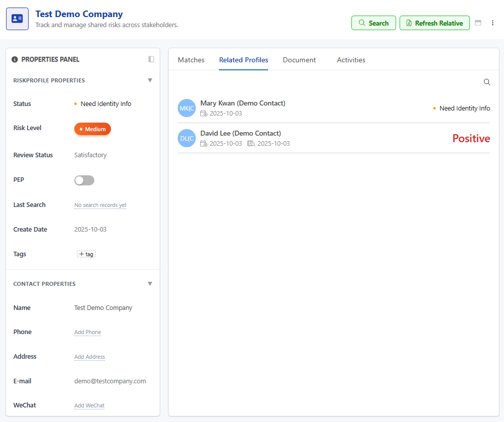The image size is (504, 422).
Task: Click the contact card icon beside Test Demo Company
Action: coord(18,19)
